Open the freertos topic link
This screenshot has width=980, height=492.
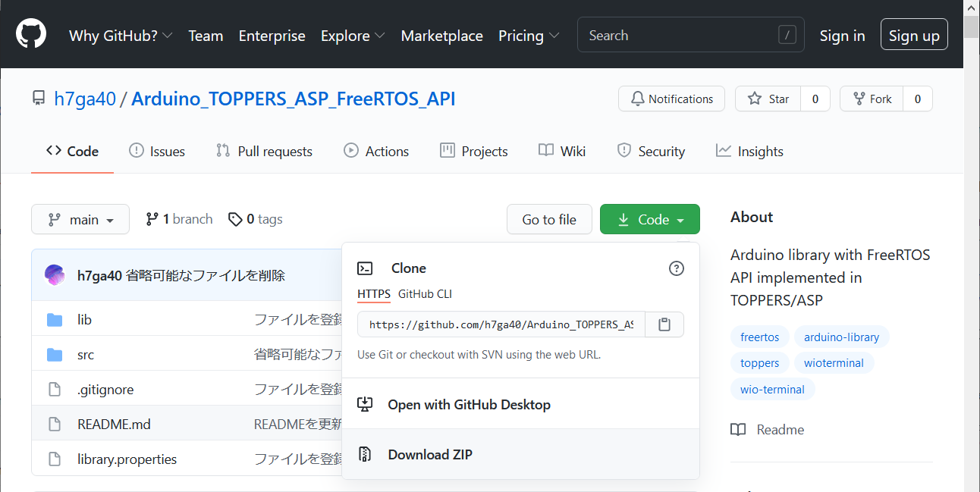759,337
